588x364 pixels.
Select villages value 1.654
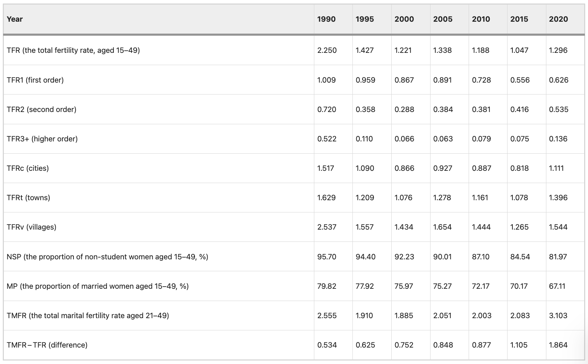442,227
